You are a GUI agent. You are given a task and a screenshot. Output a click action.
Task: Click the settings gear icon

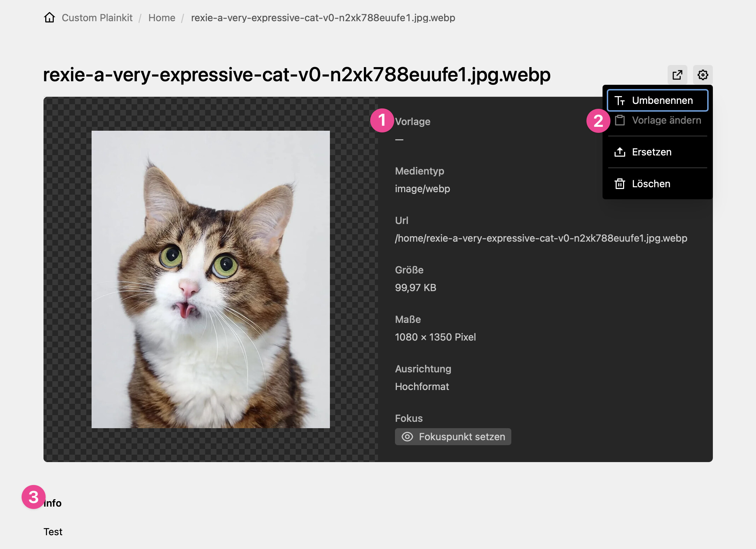click(x=703, y=75)
